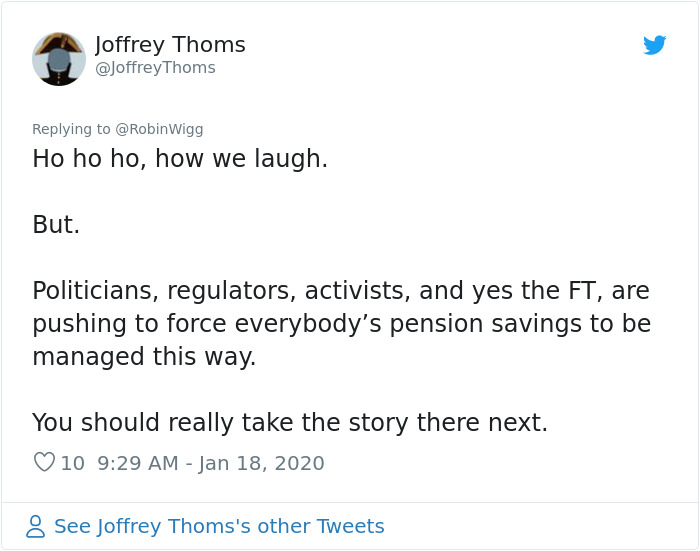Click the single word 'But.'
This screenshot has height=551, width=700.
click(x=56, y=225)
